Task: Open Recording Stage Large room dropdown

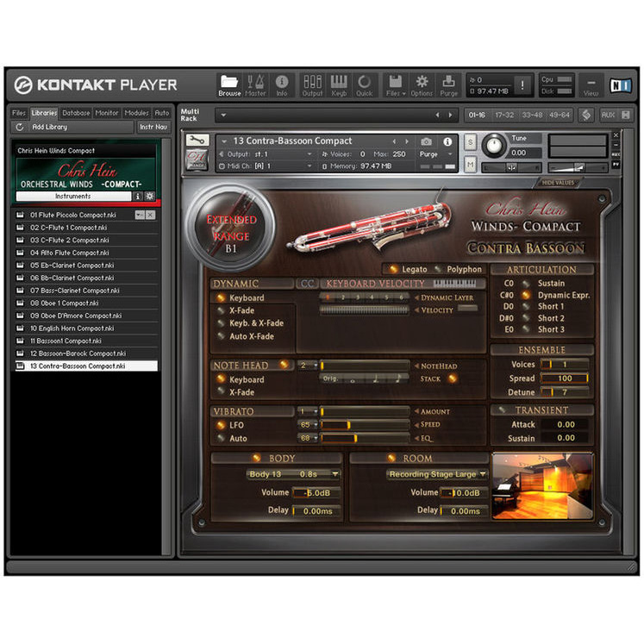Action: (x=437, y=474)
